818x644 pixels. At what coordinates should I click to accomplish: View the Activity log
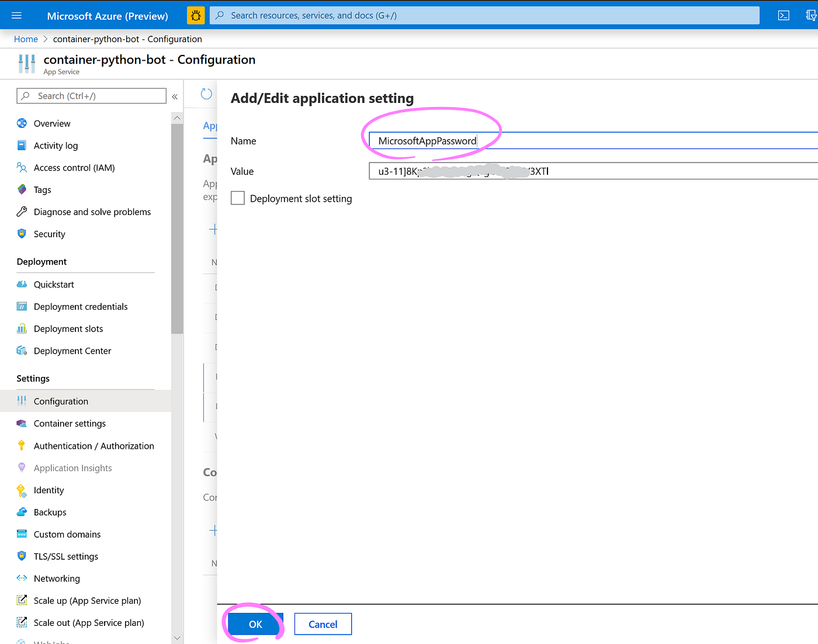[56, 146]
